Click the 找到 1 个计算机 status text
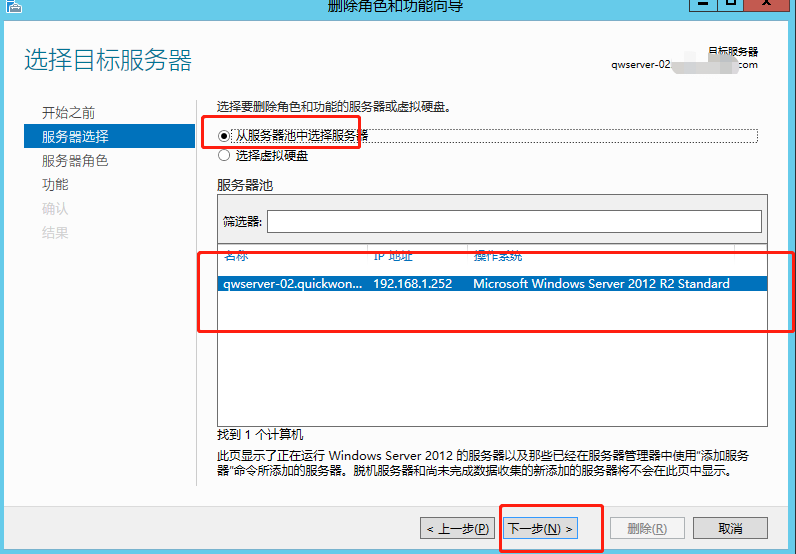This screenshot has width=796, height=554. 260,435
